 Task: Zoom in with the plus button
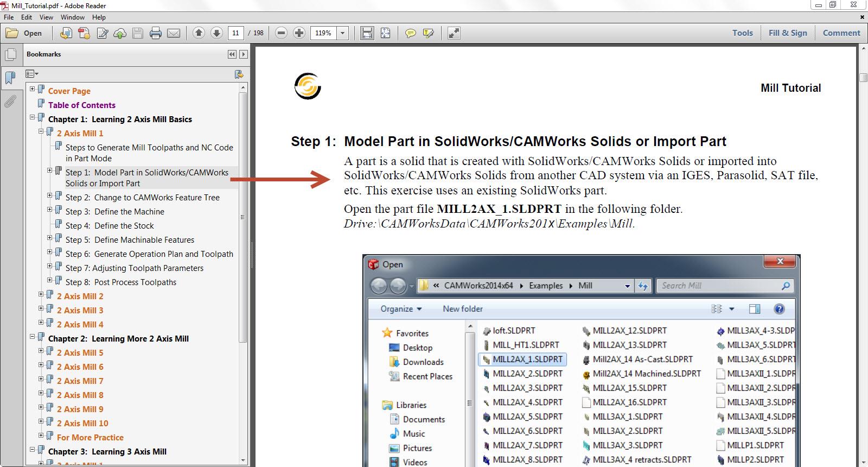click(x=299, y=33)
